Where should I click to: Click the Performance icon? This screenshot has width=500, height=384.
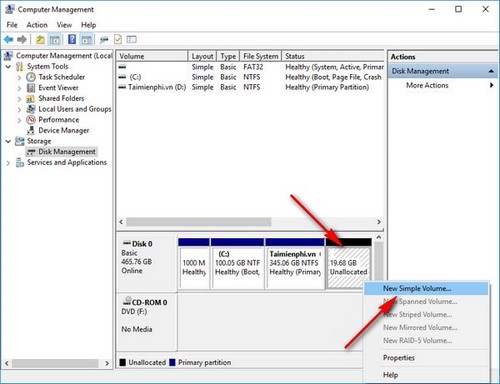[x=31, y=120]
